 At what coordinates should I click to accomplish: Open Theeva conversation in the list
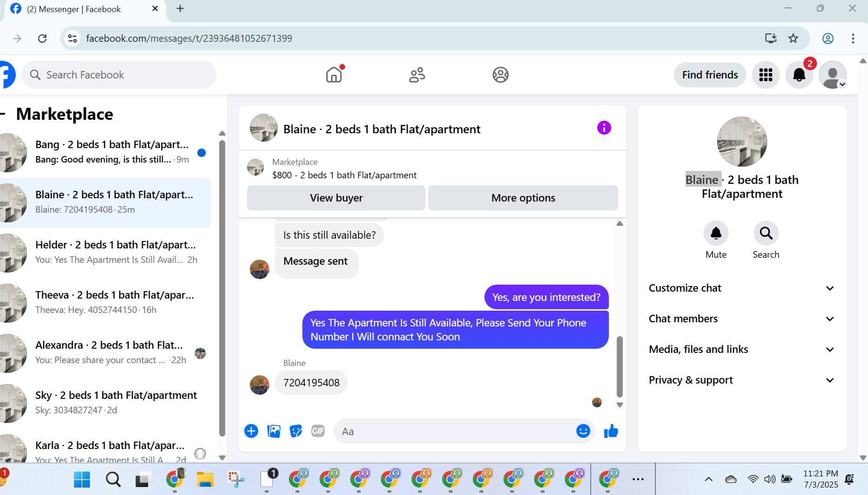105,303
